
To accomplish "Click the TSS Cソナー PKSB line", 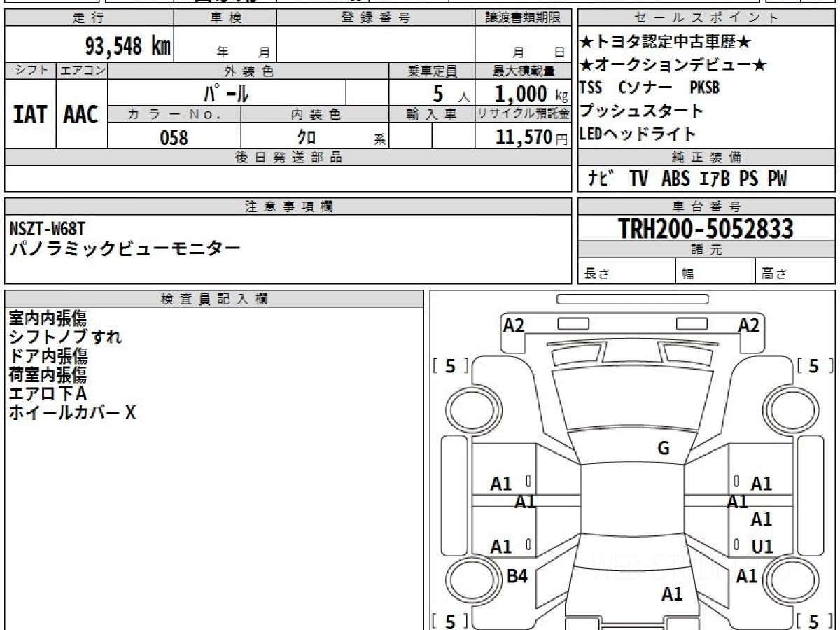I will tap(650, 88).
